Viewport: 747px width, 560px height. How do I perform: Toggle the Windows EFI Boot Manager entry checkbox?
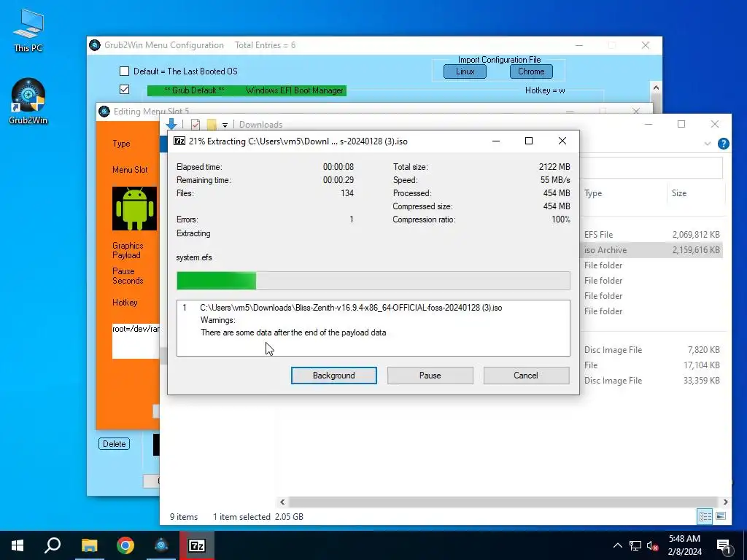click(124, 90)
